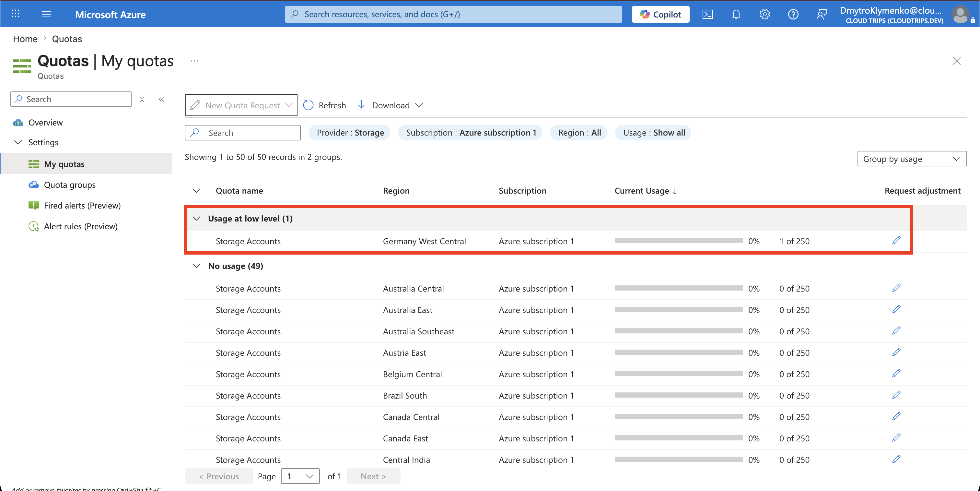
Task: Open the page number dropdown
Action: point(300,476)
